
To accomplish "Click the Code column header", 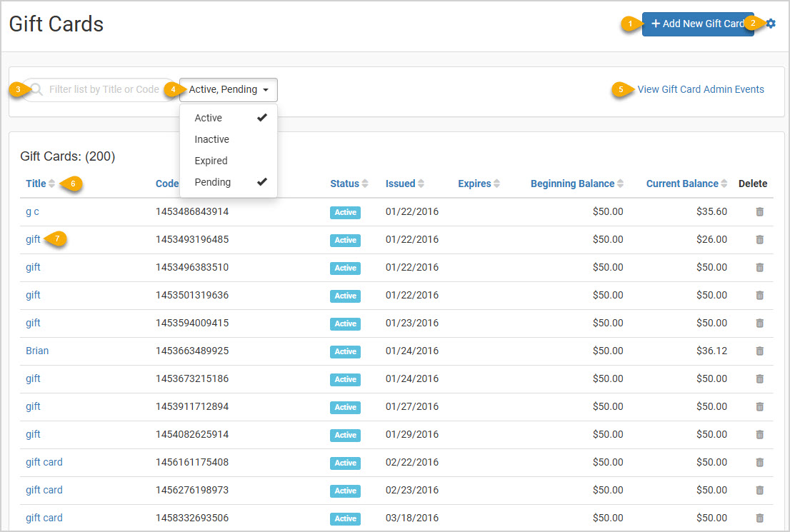I will point(166,184).
